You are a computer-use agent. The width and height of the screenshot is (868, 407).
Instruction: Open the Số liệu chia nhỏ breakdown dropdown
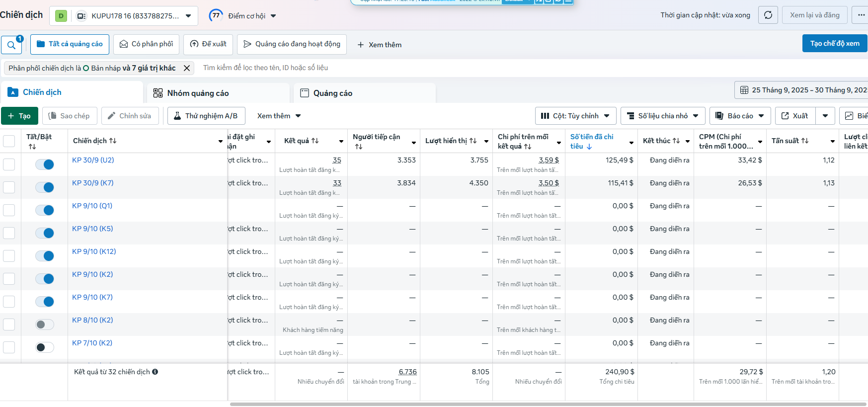[x=663, y=116]
